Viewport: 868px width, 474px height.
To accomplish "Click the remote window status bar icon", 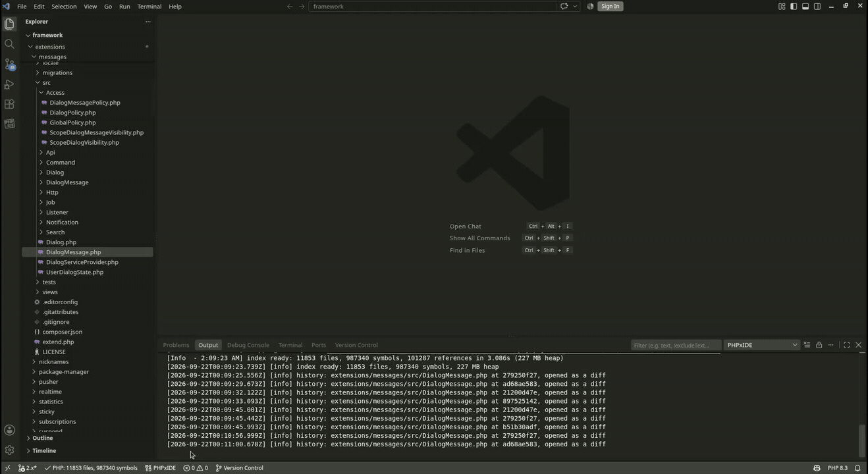I will click(x=7, y=468).
